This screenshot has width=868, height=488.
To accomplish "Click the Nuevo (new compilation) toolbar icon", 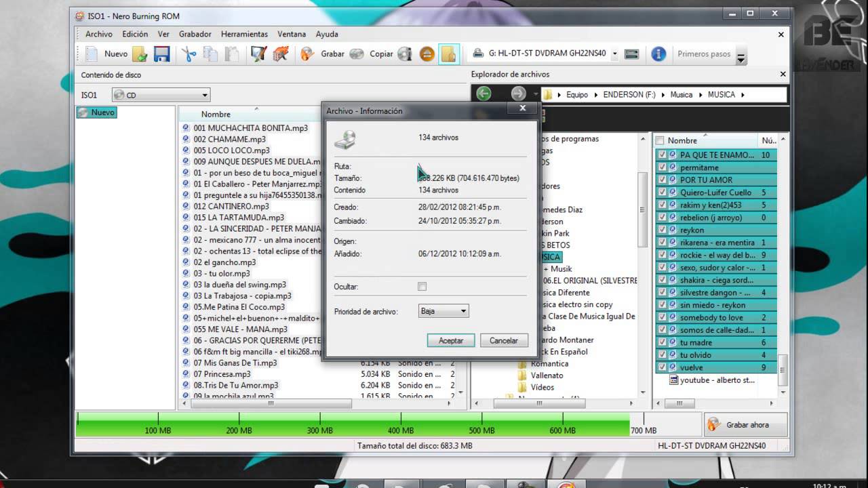I will (92, 54).
